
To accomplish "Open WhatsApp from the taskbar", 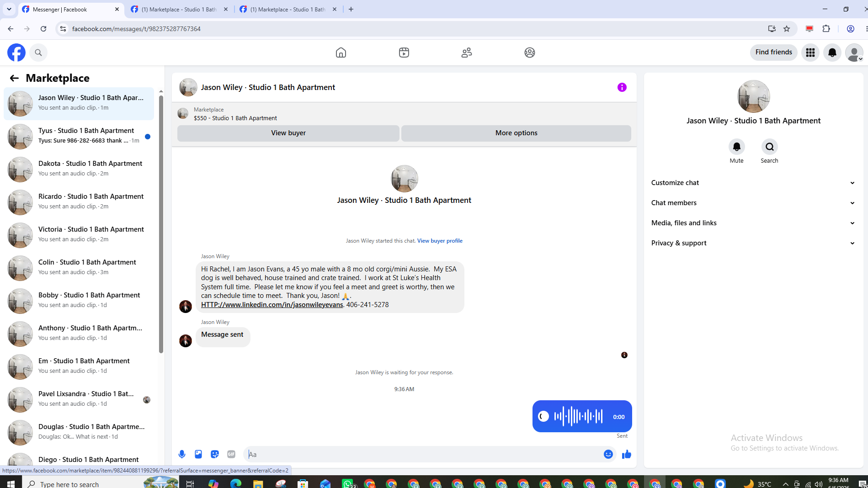I will click(x=348, y=483).
